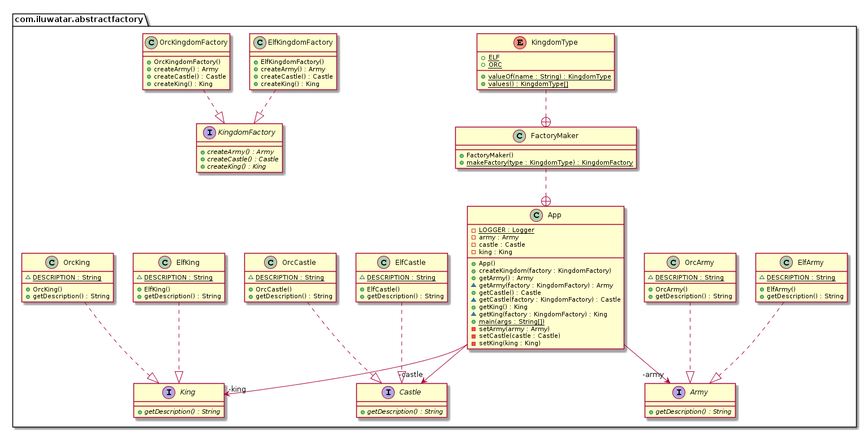Click the interface icon of King
Screen dimensions: 868x433
[x=169, y=392]
